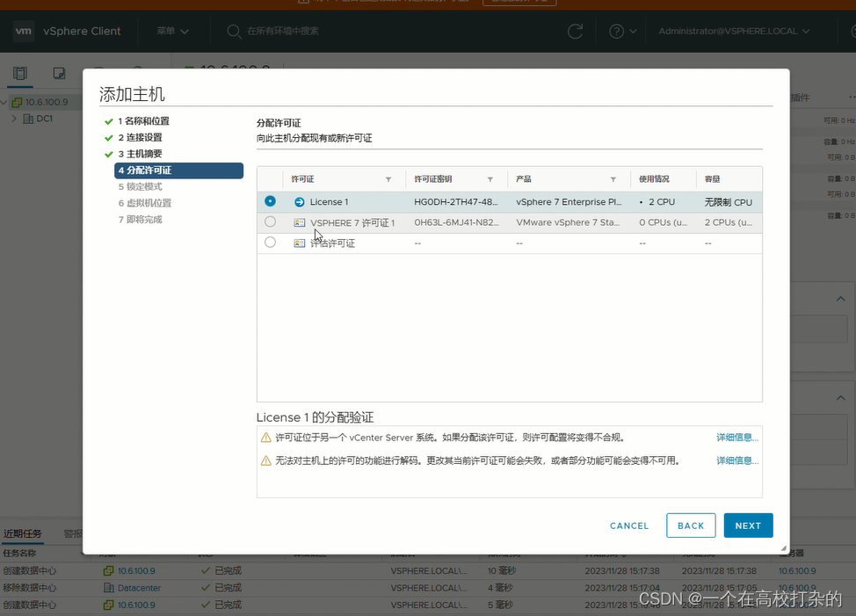
Task: Open VMs and Templates inventory icon
Action: (x=59, y=73)
